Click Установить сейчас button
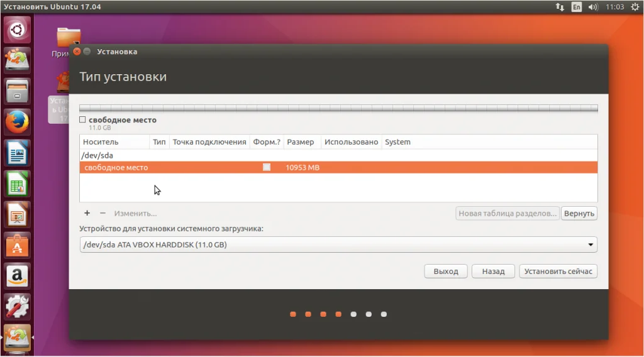The width and height of the screenshot is (644, 357). click(558, 272)
